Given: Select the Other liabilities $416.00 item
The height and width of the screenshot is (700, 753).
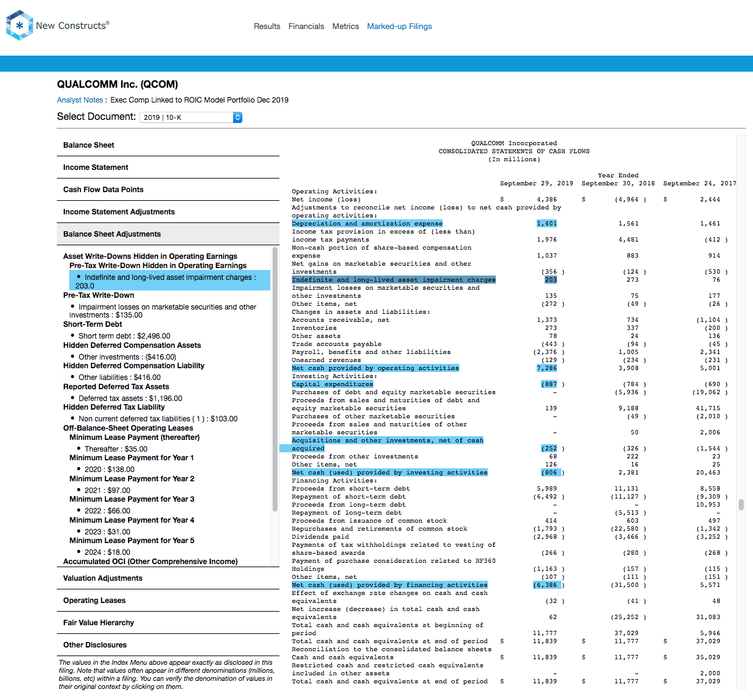Looking at the screenshot, I should [x=119, y=377].
